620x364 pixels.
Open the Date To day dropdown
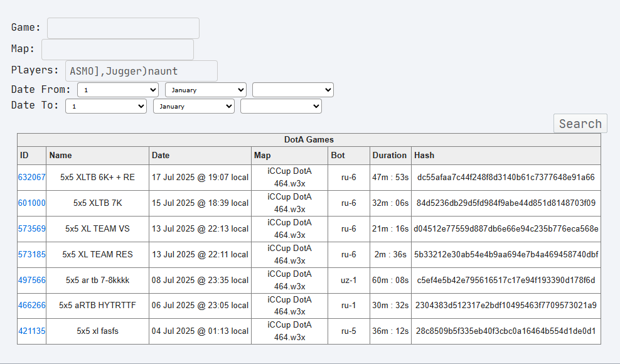(x=106, y=106)
